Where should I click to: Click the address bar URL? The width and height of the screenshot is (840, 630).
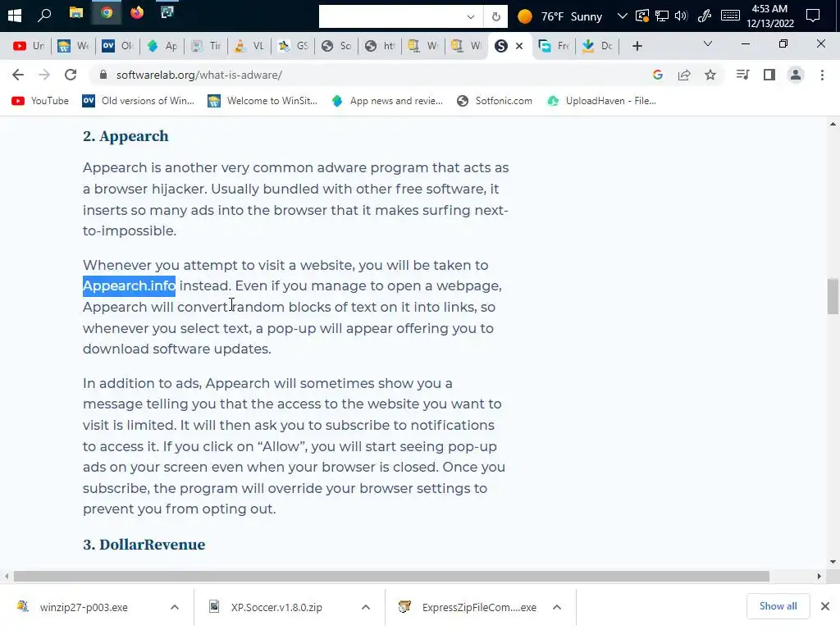pos(199,75)
